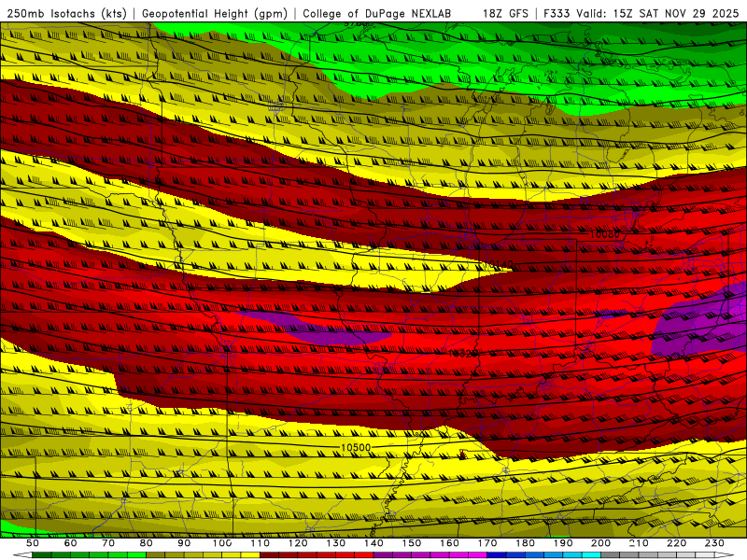Select the 70 knots scale label
This screenshot has width=747, height=560.
[x=108, y=543]
